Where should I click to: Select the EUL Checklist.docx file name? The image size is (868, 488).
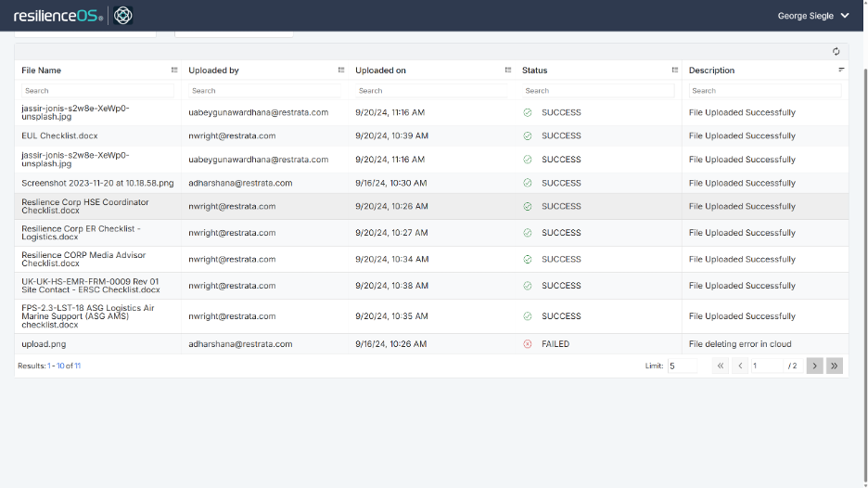(59, 135)
